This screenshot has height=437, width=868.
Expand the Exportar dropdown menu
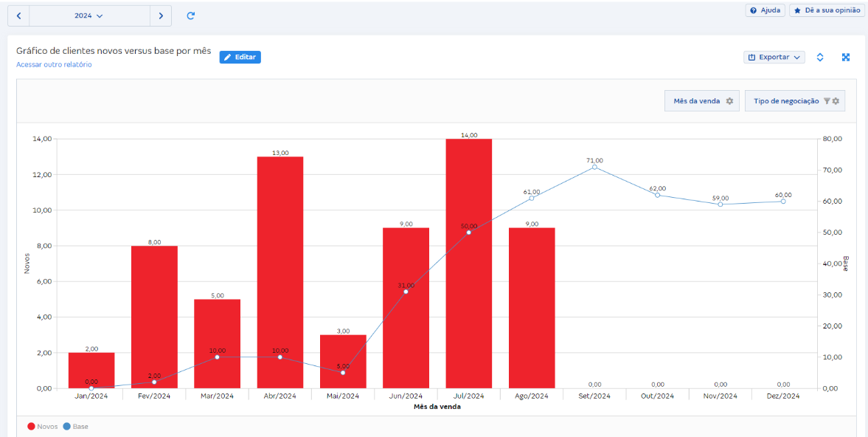point(774,57)
